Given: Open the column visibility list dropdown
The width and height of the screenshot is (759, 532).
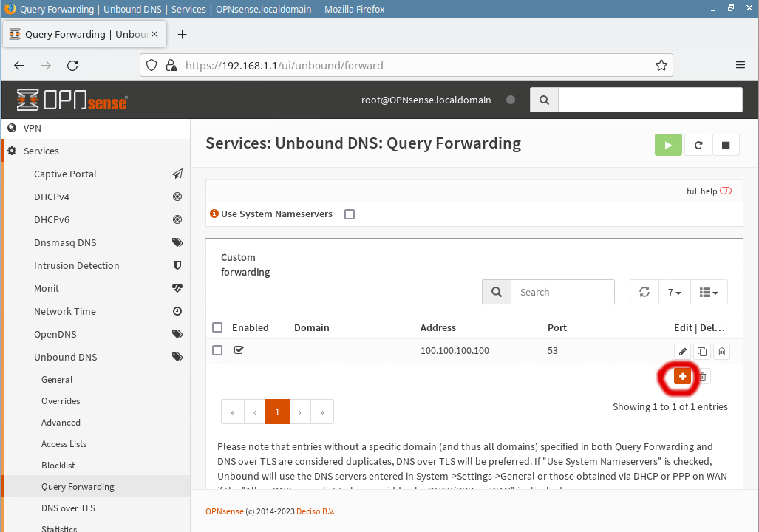Looking at the screenshot, I should coord(709,293).
